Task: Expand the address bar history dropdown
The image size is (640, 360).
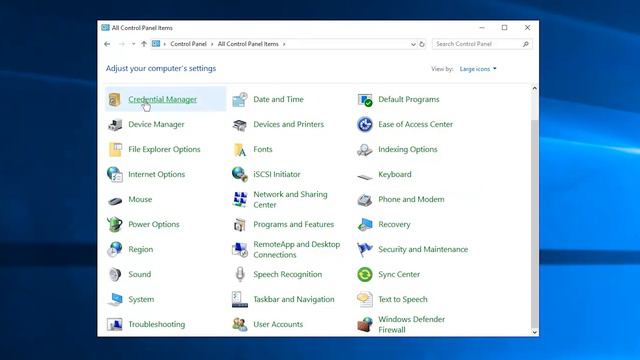Action: point(413,44)
